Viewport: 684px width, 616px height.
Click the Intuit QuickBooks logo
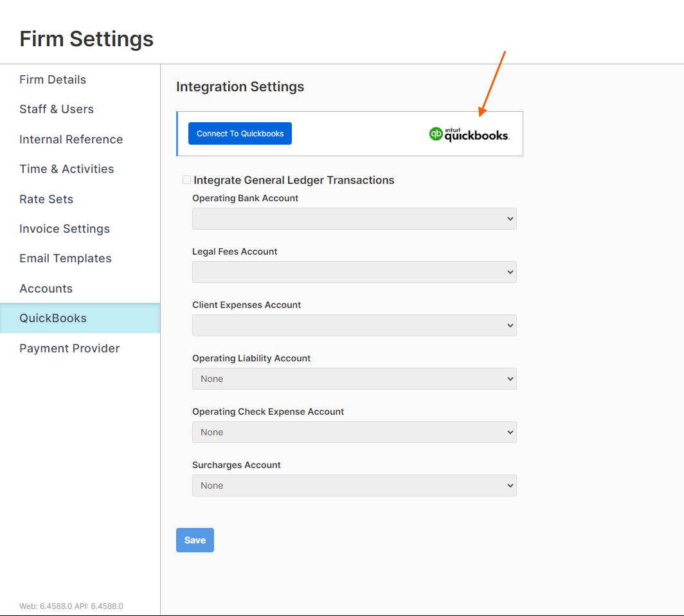[469, 134]
